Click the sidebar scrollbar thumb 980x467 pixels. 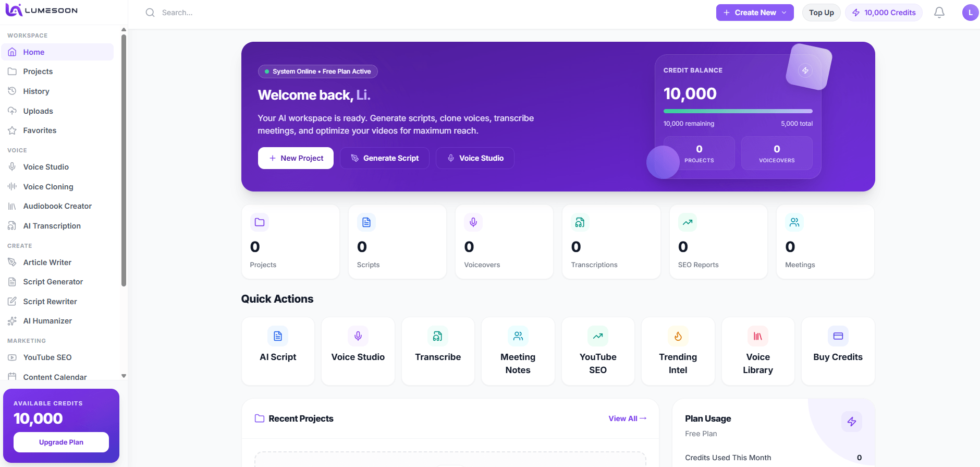click(124, 160)
